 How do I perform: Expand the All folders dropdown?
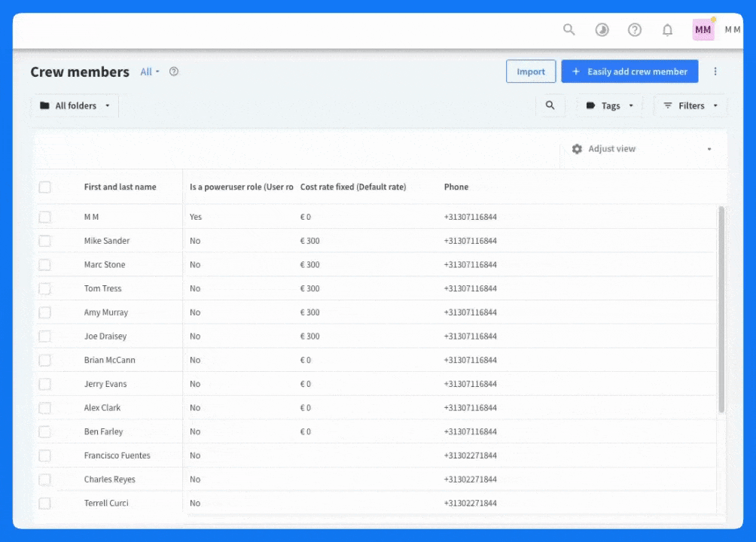pyautogui.click(x=75, y=105)
